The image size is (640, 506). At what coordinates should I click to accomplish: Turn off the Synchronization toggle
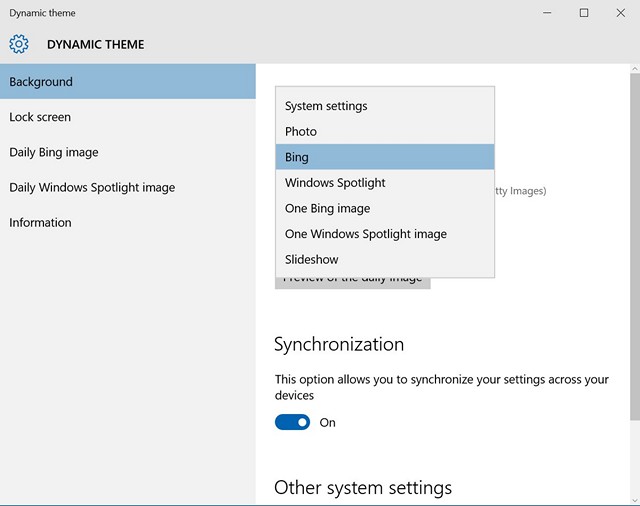coord(292,422)
